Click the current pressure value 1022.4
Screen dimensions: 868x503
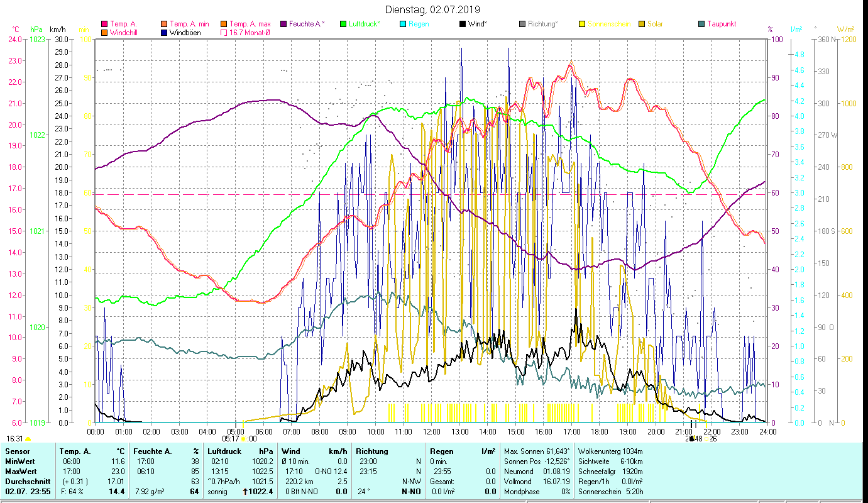pos(261,492)
